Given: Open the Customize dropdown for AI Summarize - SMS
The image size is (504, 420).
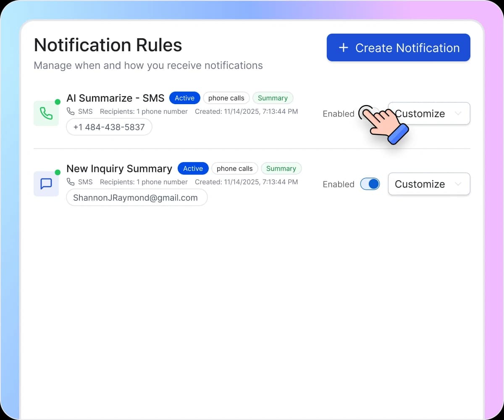Looking at the screenshot, I should point(428,113).
